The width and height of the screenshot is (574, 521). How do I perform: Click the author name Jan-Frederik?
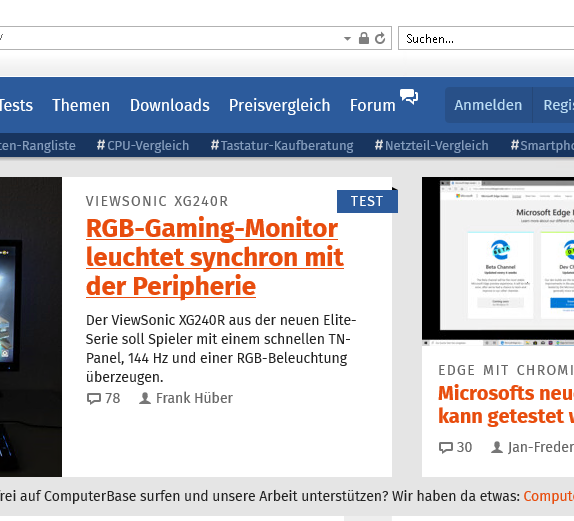541,447
